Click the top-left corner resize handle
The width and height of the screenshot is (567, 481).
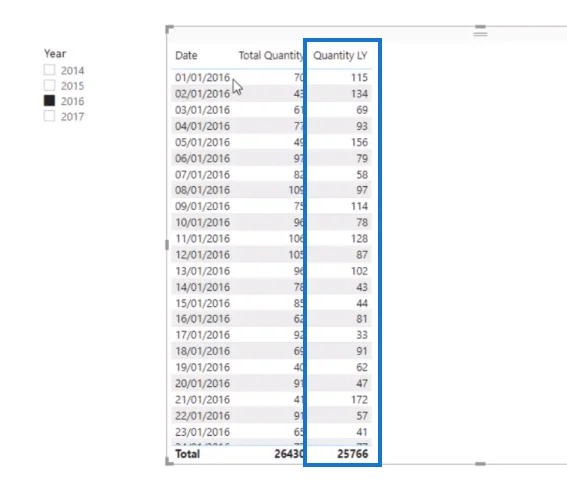click(x=169, y=29)
